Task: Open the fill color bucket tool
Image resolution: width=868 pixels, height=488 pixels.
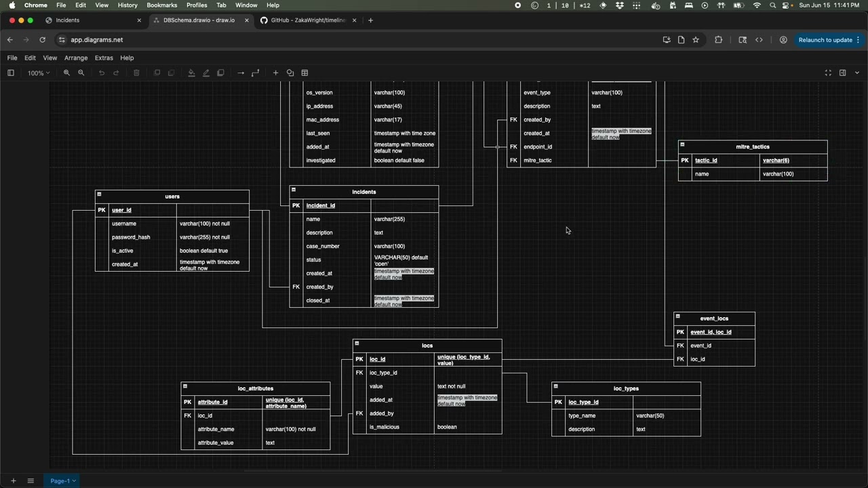Action: pyautogui.click(x=191, y=73)
